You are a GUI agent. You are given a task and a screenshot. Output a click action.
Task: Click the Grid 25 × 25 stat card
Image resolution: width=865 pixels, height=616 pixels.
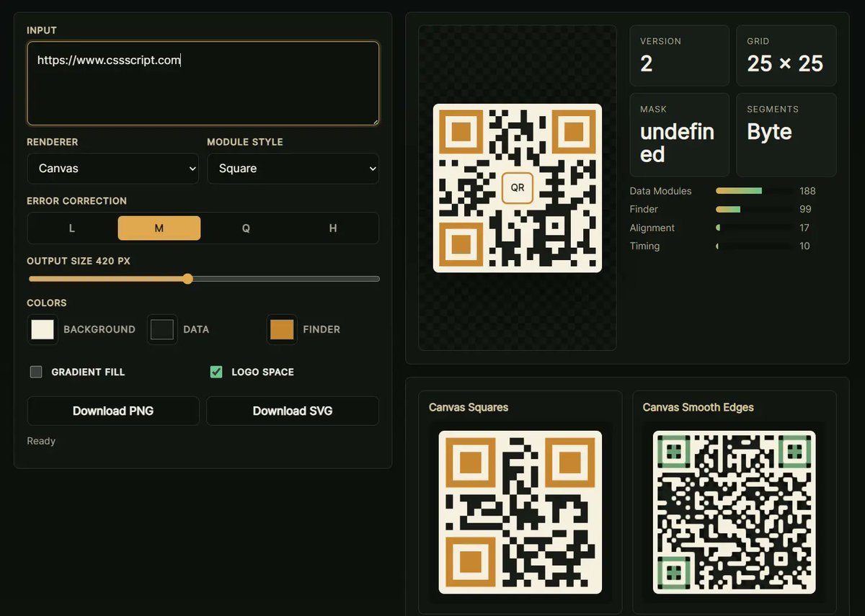point(786,56)
